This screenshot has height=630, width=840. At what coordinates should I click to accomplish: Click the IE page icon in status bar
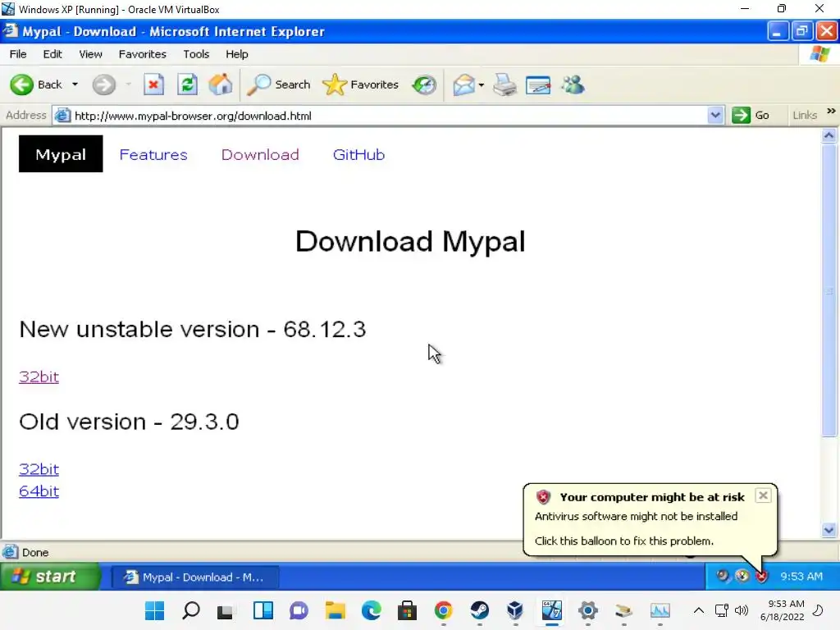click(10, 552)
